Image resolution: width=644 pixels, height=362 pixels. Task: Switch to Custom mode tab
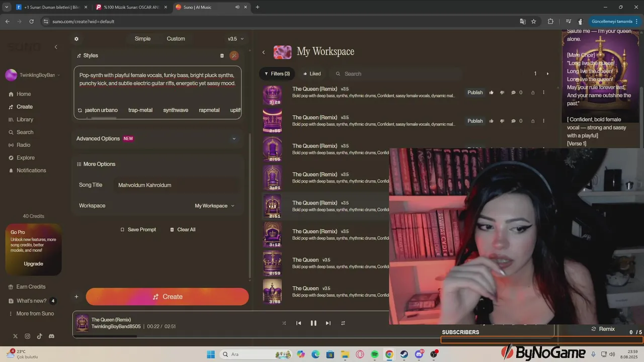pyautogui.click(x=176, y=39)
